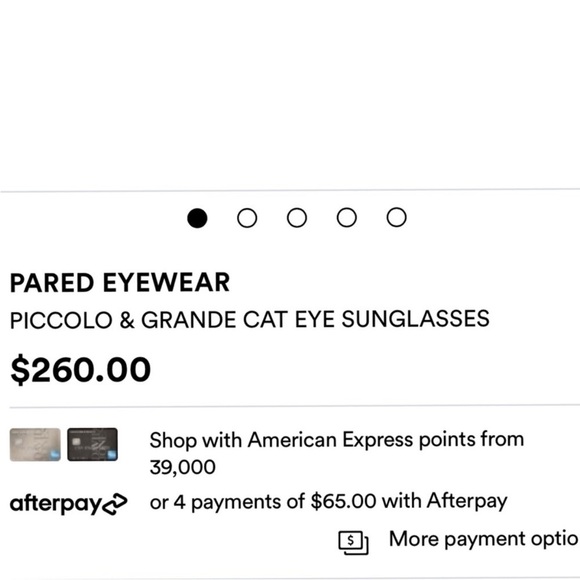Click the word Afterpay at the line end
Screen dimensions: 580x580
[467, 501]
